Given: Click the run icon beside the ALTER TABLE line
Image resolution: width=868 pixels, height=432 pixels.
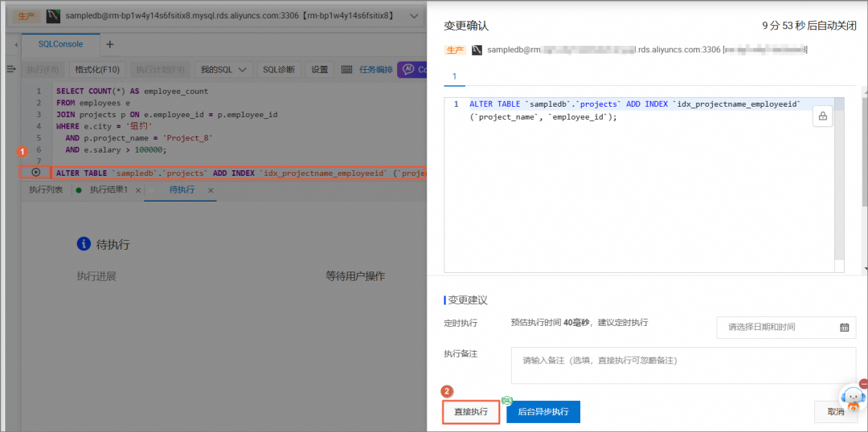Looking at the screenshot, I should (x=35, y=172).
